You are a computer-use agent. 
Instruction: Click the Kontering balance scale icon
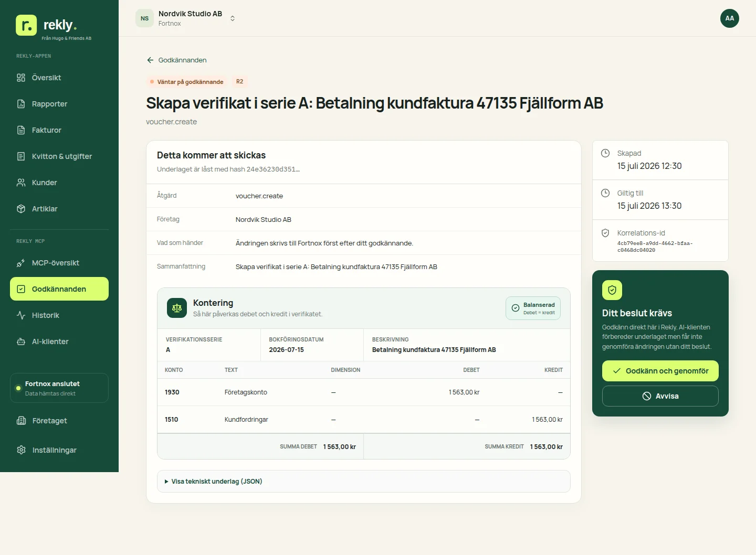(x=177, y=308)
